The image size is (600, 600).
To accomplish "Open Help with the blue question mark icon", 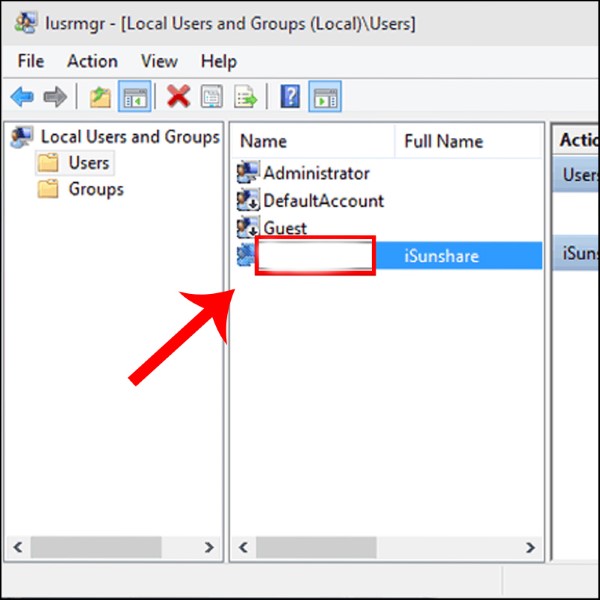I will coord(291,97).
